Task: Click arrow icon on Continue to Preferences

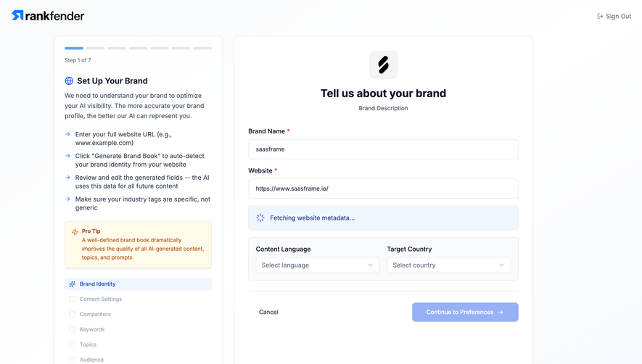Action: pos(501,312)
